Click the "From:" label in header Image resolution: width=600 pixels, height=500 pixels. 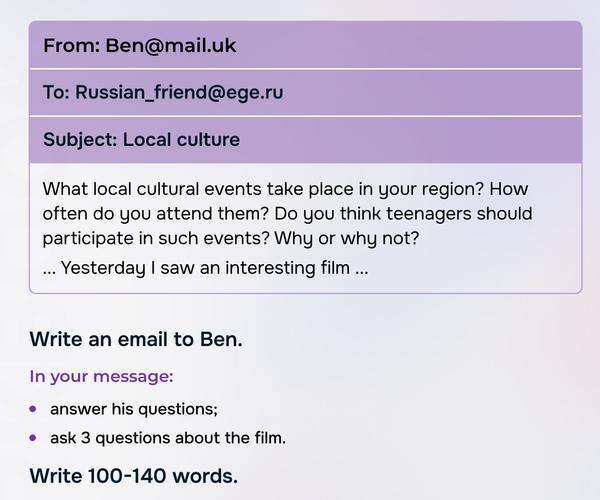point(72,46)
